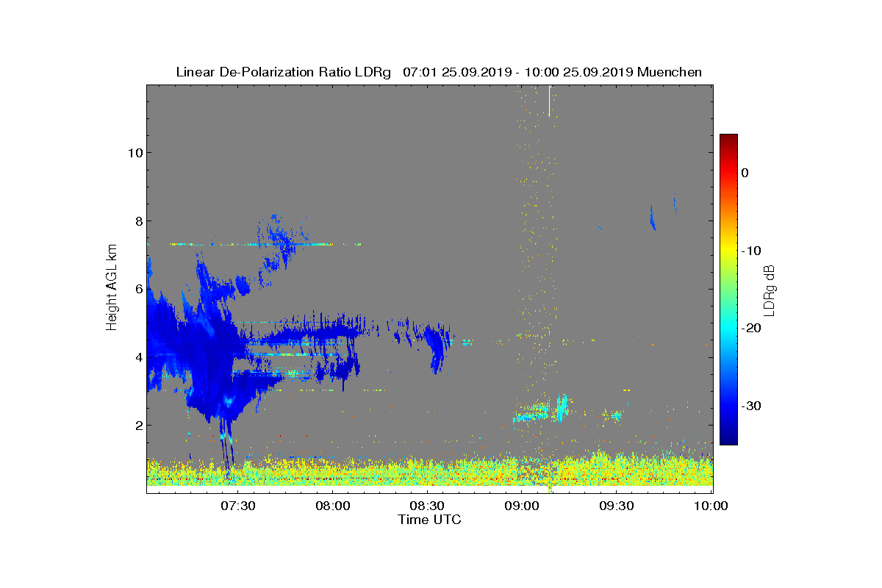The height and width of the screenshot is (588, 882).
Task: Click the height tick label 10
Action: [134, 152]
